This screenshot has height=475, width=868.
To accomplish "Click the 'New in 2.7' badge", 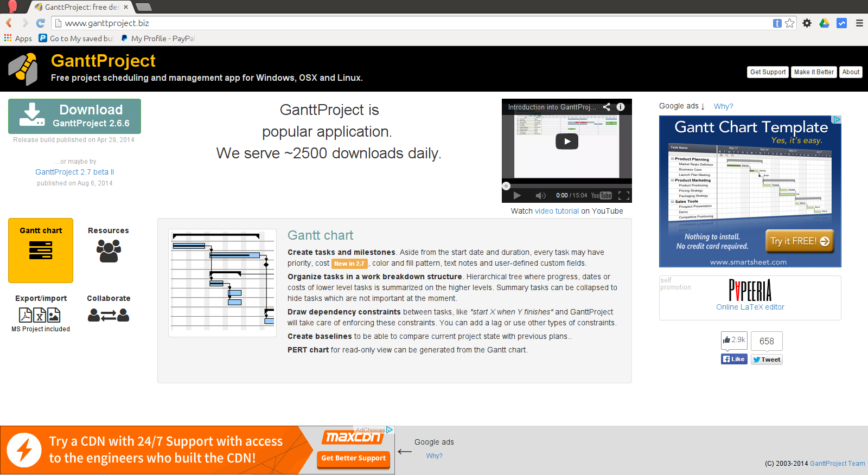I will tap(349, 264).
